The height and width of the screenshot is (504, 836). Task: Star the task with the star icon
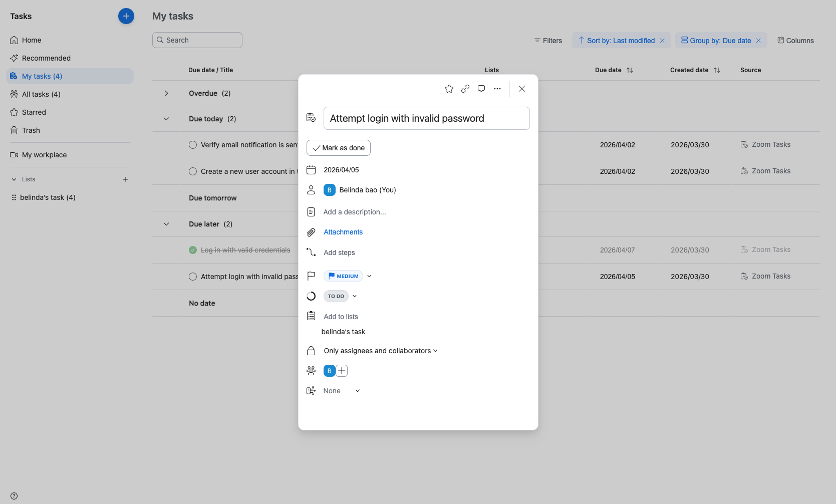tap(449, 89)
